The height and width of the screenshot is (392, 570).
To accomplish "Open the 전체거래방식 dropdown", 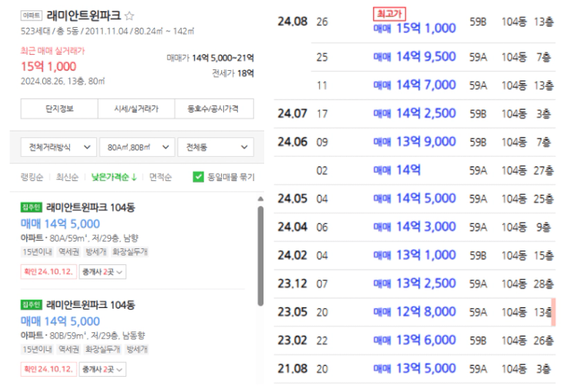I will 58,147.
